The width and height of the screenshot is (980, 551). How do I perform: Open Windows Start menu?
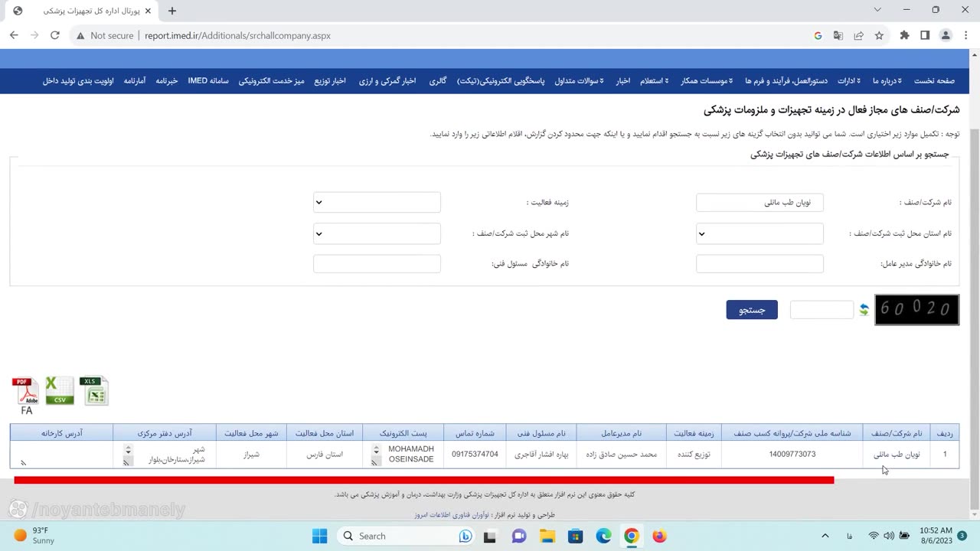(320, 536)
